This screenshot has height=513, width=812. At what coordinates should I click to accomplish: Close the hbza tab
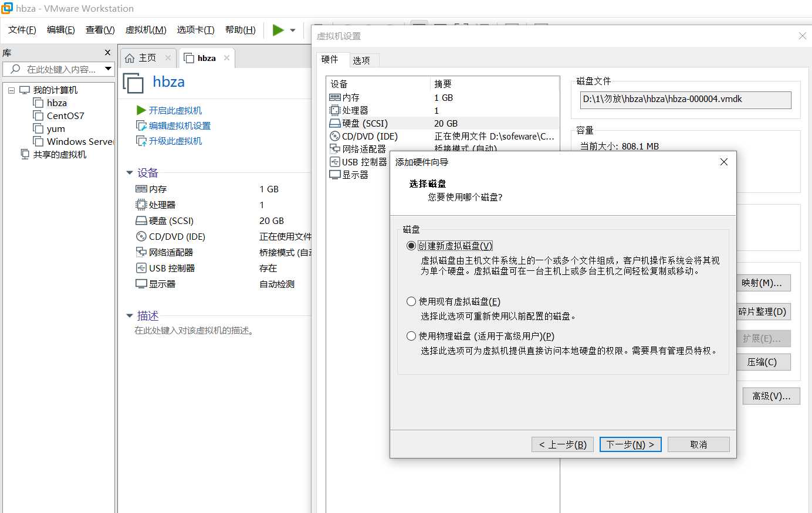point(226,57)
